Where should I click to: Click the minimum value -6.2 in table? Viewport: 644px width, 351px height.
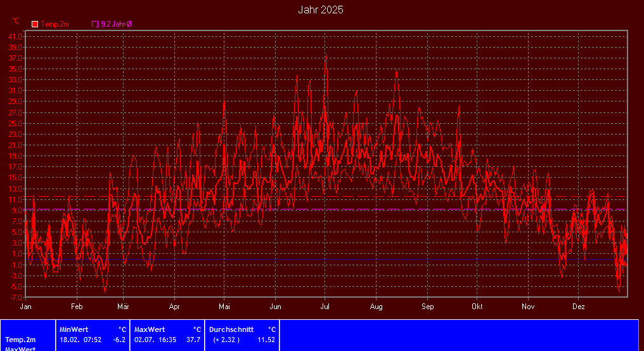point(119,340)
